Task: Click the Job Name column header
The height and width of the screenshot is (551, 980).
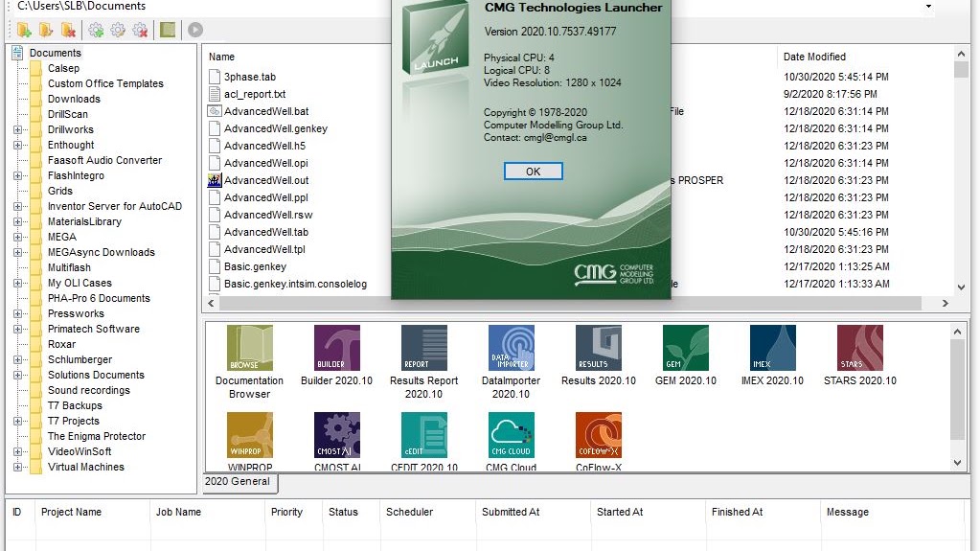Action: (x=179, y=512)
